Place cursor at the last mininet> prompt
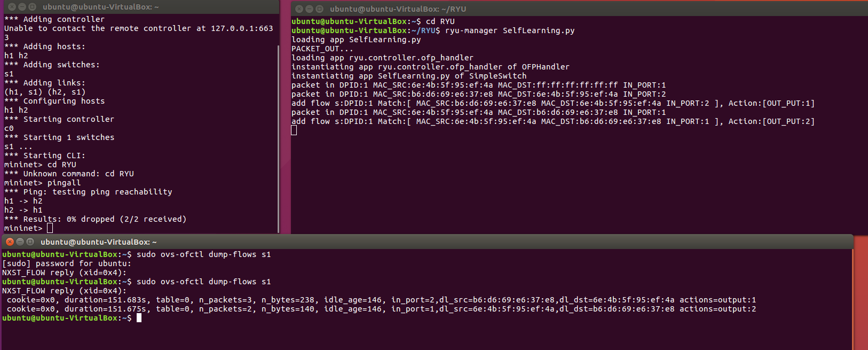This screenshot has height=350, width=868. [50, 229]
